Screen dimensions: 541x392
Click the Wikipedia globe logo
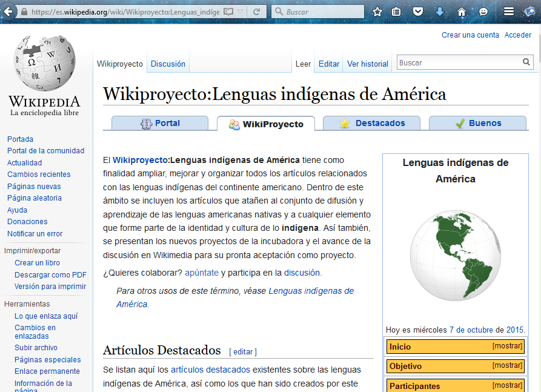(x=44, y=63)
